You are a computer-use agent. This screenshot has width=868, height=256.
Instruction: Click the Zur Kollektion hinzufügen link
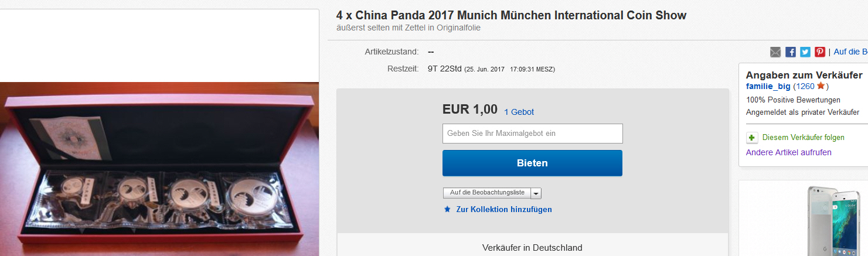pyautogui.click(x=504, y=209)
